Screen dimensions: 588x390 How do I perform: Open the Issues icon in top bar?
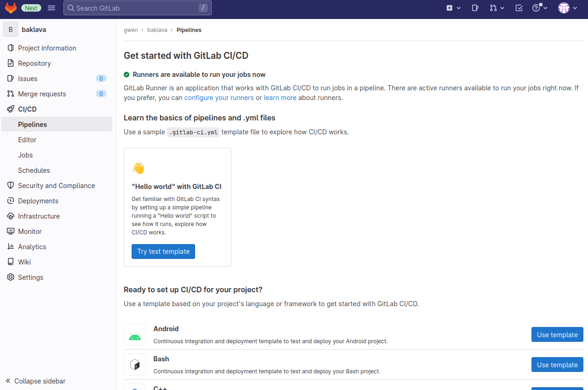point(475,8)
